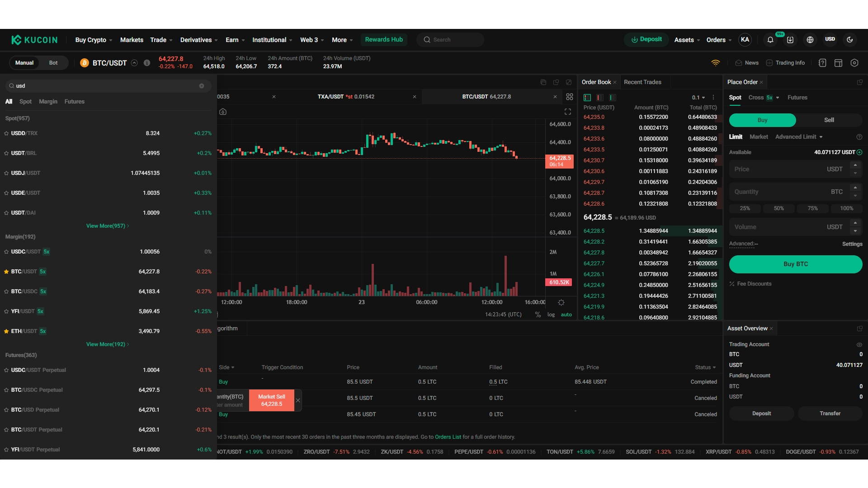
Task: Open the Orders dropdown
Action: (x=719, y=40)
